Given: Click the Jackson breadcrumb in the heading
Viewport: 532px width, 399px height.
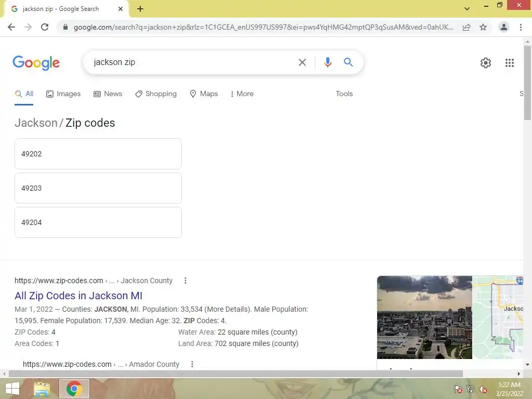Looking at the screenshot, I should [x=36, y=123].
